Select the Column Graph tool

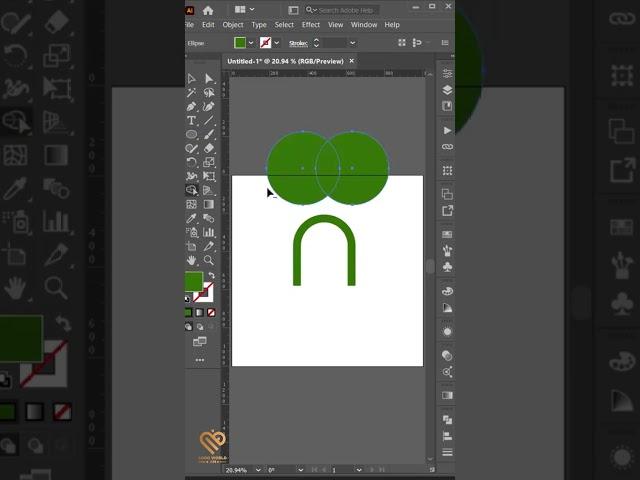click(209, 232)
